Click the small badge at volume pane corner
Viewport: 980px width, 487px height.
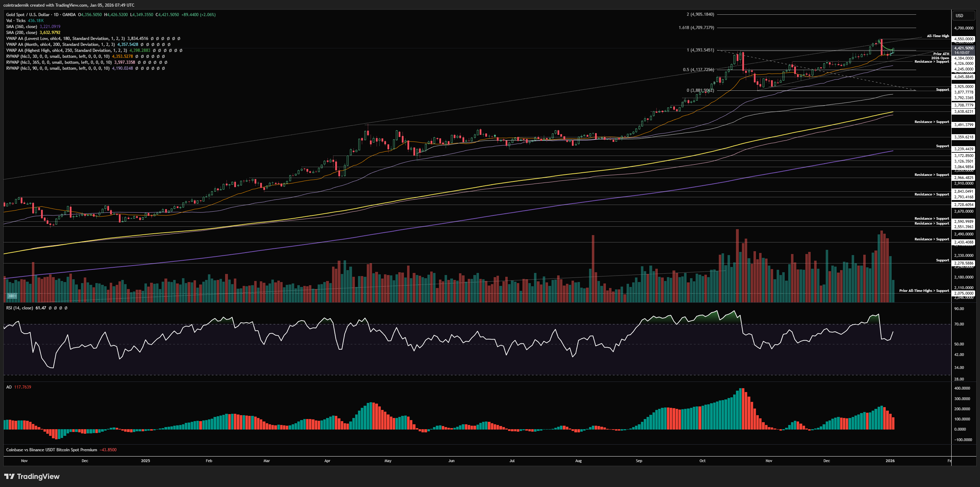point(12,296)
